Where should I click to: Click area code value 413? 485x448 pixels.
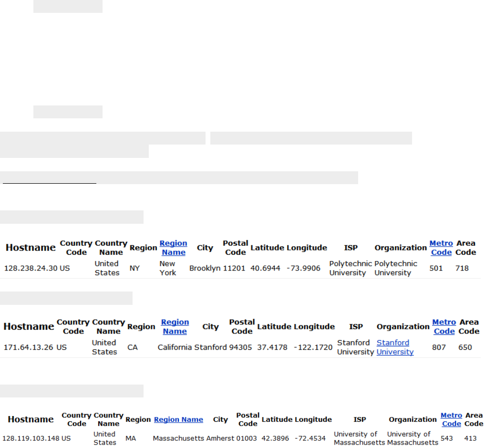click(471, 438)
